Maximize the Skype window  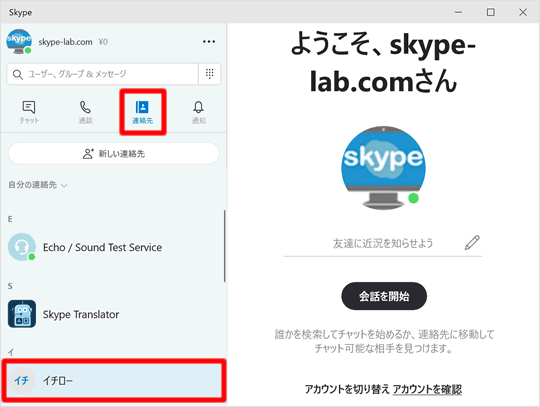click(x=490, y=12)
